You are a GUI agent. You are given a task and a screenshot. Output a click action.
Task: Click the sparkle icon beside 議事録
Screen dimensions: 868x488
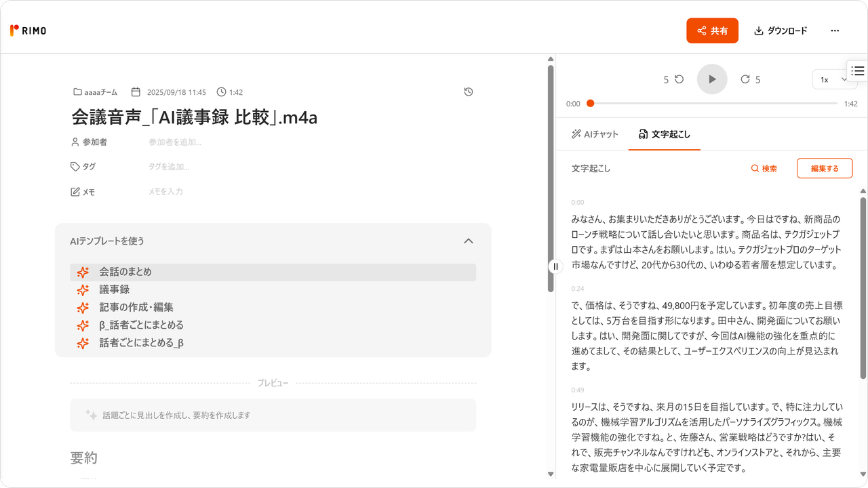(x=83, y=290)
